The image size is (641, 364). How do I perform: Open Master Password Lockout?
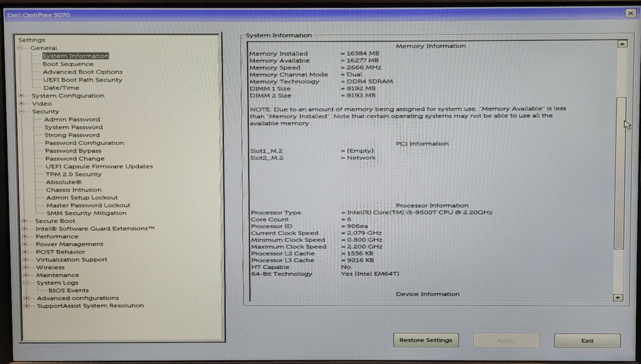coord(88,205)
